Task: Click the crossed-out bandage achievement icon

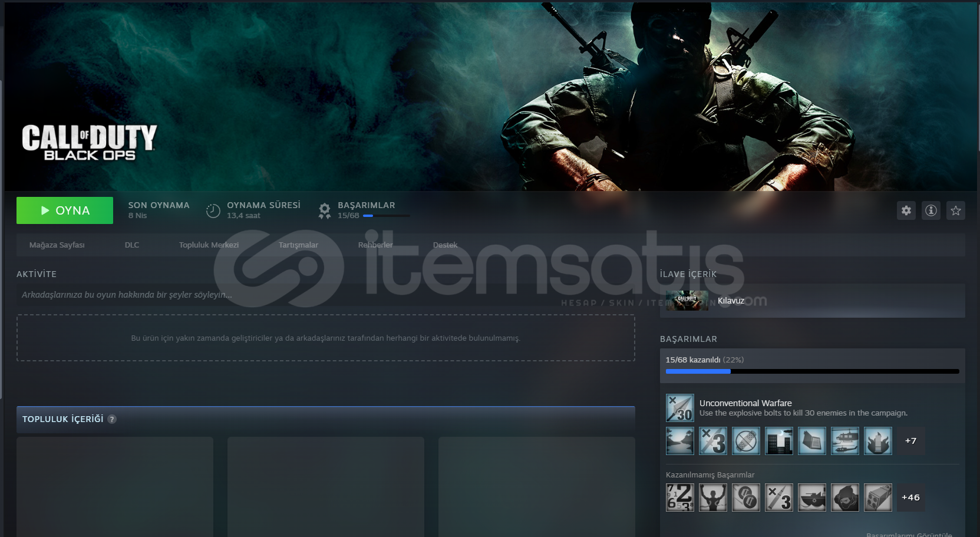Action: [746, 441]
